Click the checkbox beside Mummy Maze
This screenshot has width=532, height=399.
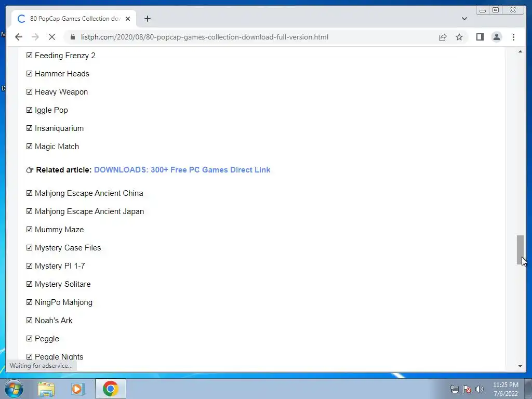tap(29, 229)
